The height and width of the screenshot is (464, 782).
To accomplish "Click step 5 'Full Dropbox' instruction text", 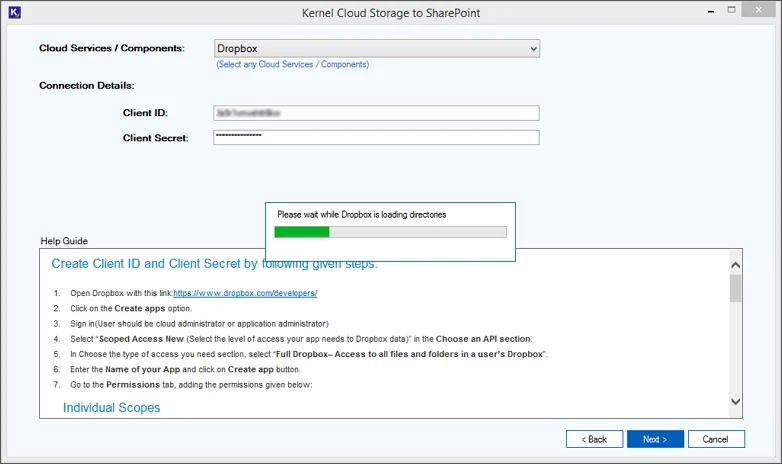I will click(x=309, y=354).
